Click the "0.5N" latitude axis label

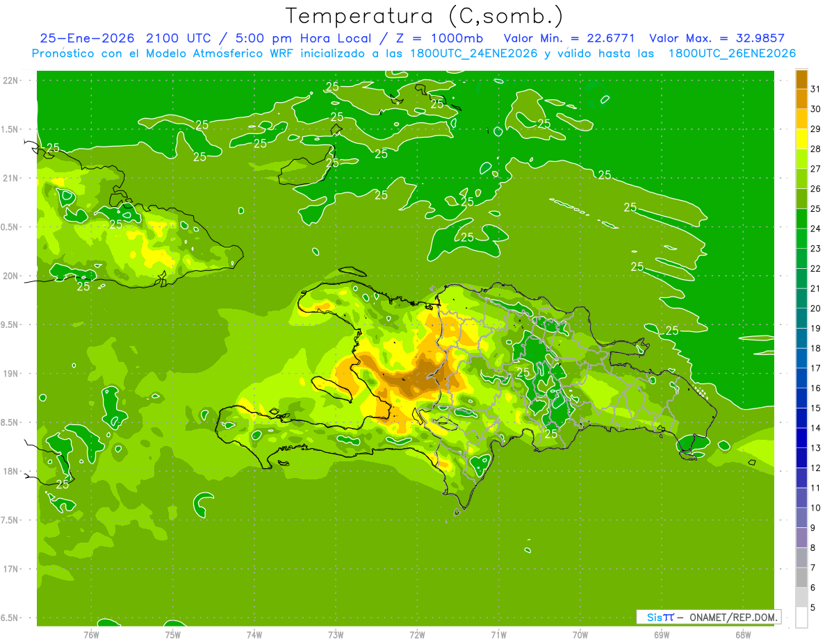(x=10, y=227)
